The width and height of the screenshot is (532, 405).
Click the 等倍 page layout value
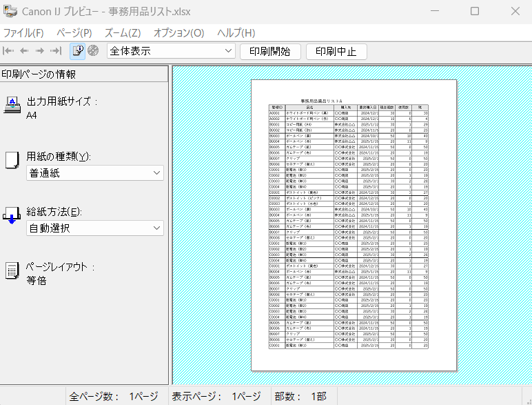[x=37, y=281]
